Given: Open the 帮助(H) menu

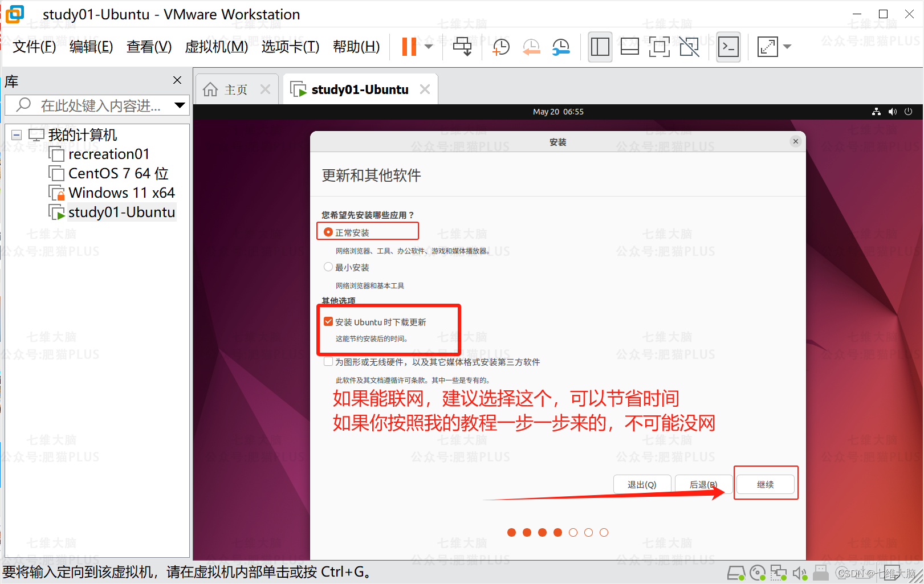Looking at the screenshot, I should click(x=356, y=47).
